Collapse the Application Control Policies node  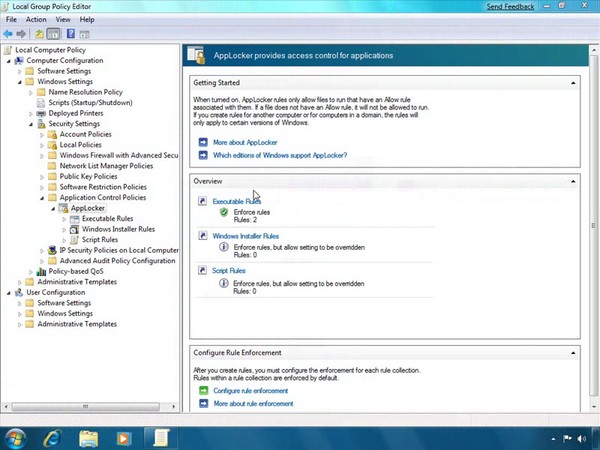[42, 198]
